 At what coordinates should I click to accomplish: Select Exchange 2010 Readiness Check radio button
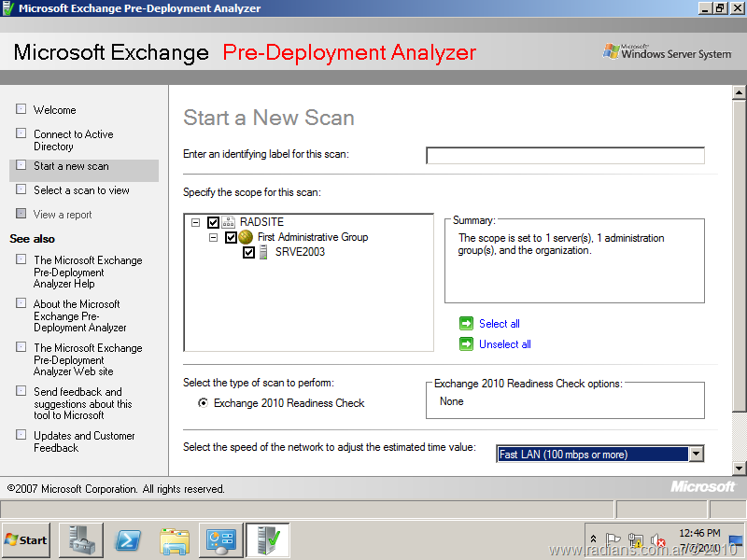tap(203, 403)
